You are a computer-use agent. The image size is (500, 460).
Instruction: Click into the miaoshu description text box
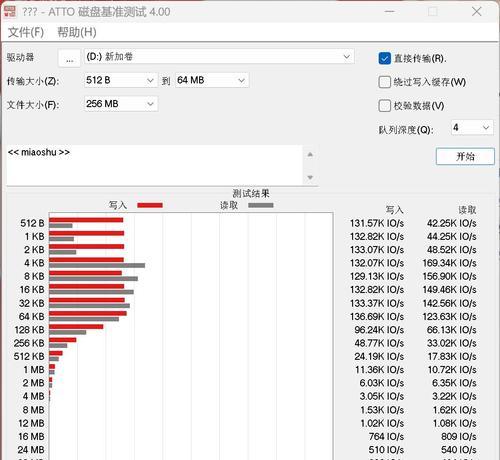154,165
